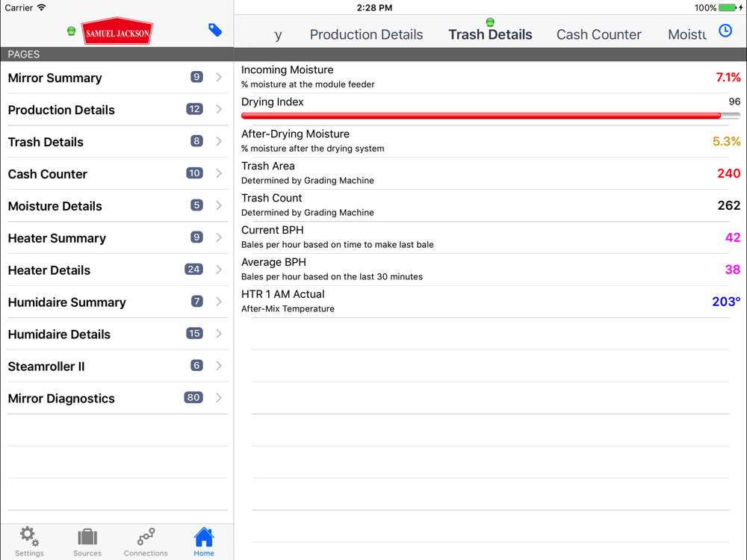Tap the 6 badge on Steamroller II
Screen dimensions: 747x560
click(x=196, y=365)
